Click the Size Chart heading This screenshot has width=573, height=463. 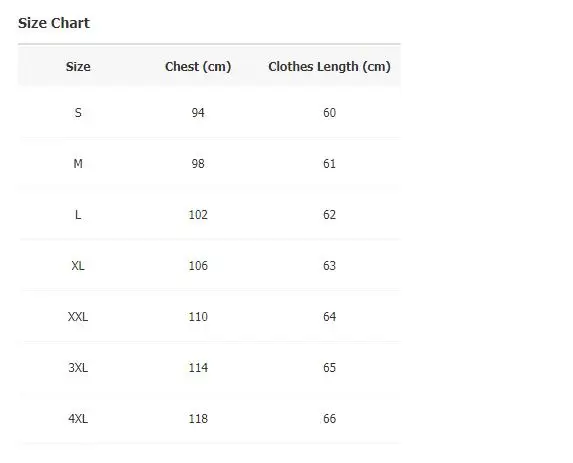click(x=54, y=23)
